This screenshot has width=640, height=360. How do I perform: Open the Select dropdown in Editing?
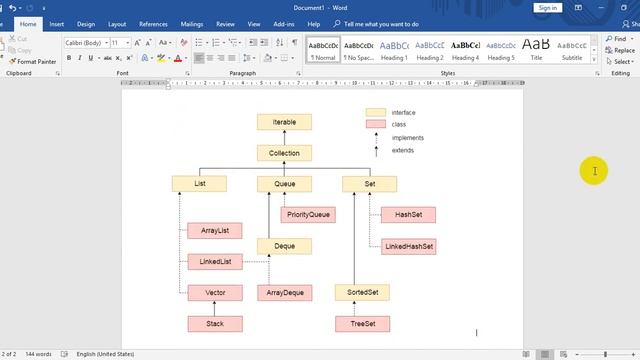(x=620, y=62)
